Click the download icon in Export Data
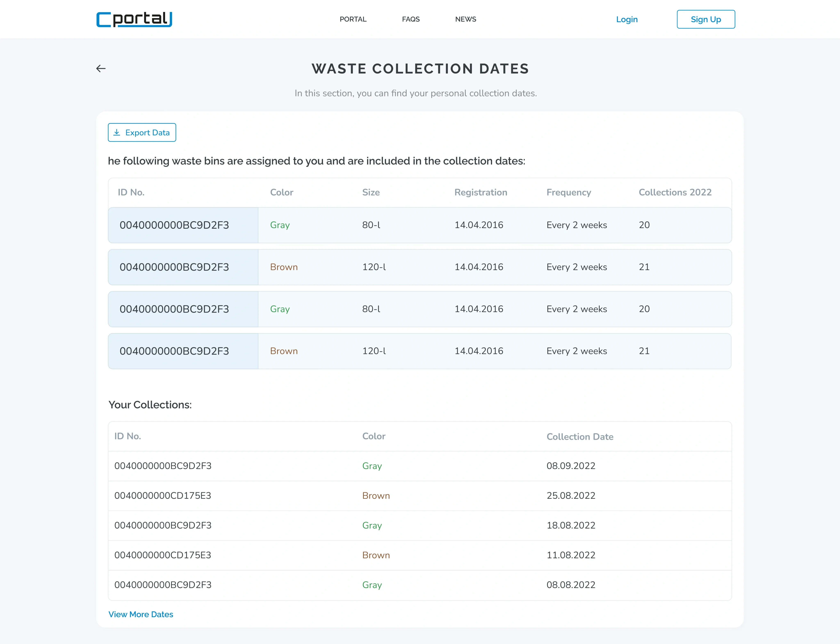 pyautogui.click(x=117, y=133)
